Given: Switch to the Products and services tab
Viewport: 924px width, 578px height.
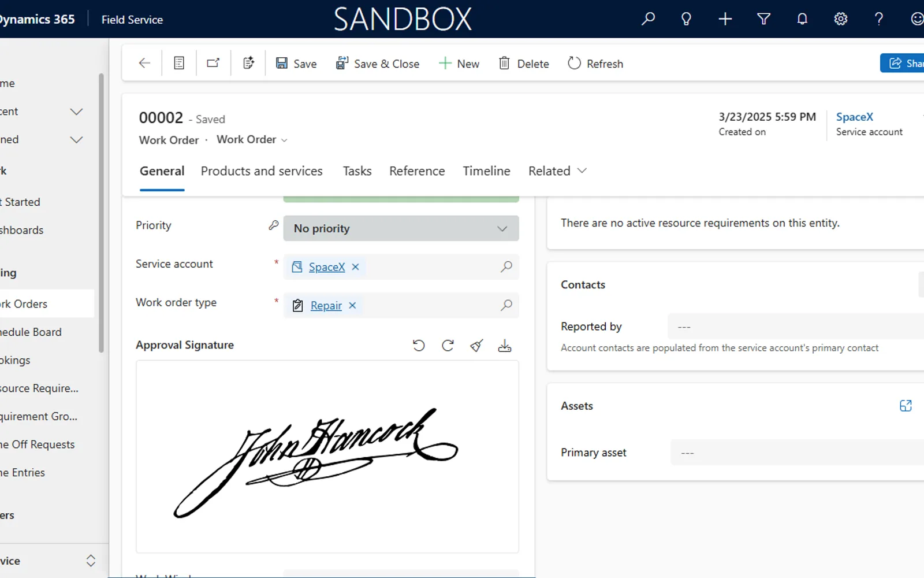Looking at the screenshot, I should pos(262,171).
